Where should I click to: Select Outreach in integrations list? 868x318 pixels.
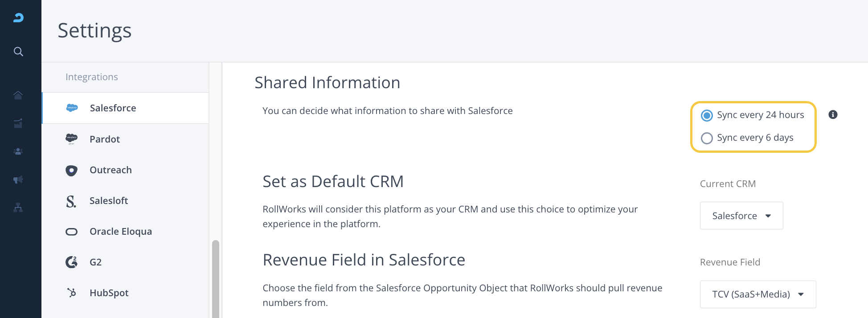111,170
